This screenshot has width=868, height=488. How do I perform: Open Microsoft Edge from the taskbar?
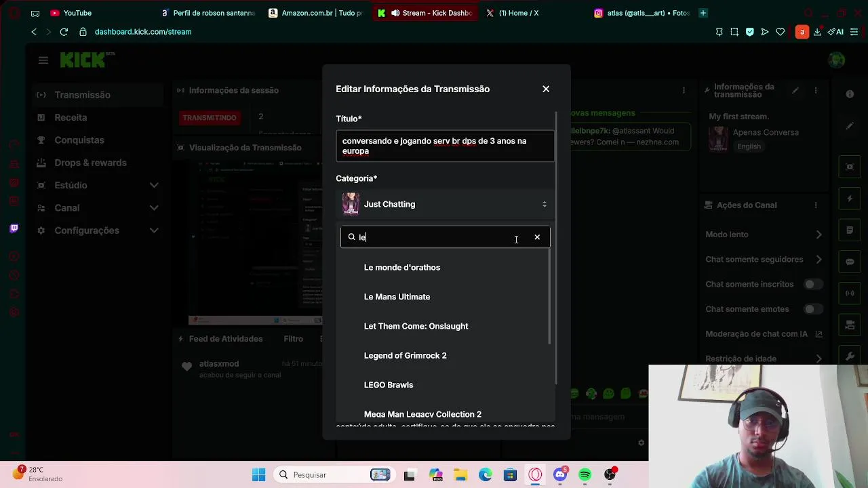tap(486, 475)
